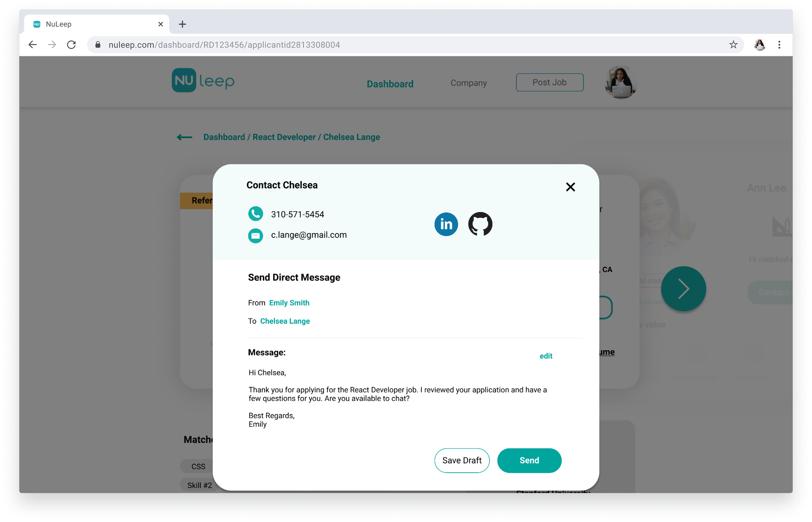Click the email envelope icon
Image resolution: width=812 pixels, height=522 pixels.
tap(256, 236)
